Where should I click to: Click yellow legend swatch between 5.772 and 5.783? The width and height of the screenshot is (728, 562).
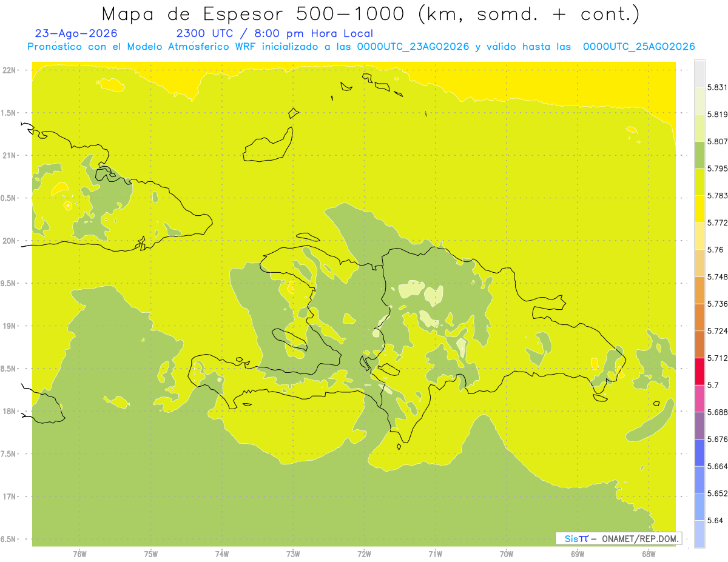699,209
